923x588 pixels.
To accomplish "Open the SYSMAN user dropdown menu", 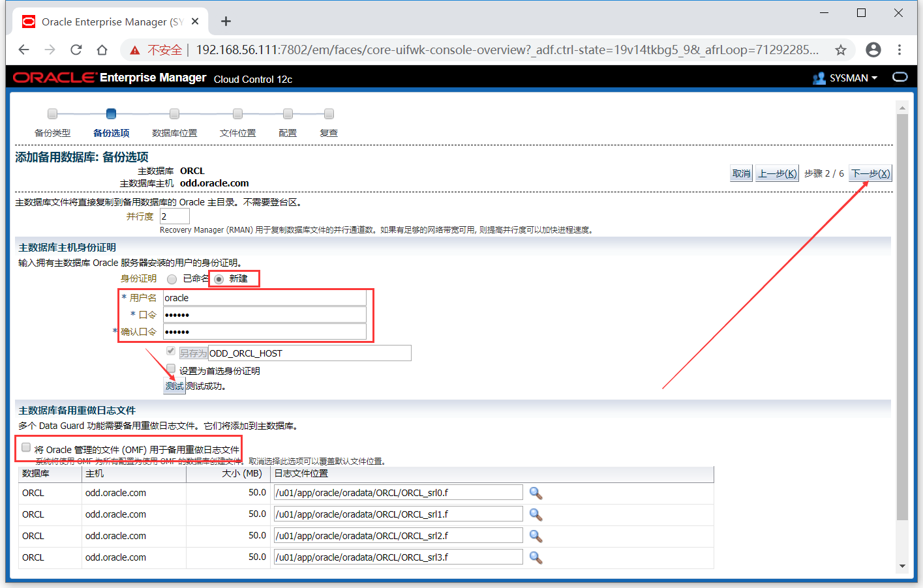I will [853, 78].
